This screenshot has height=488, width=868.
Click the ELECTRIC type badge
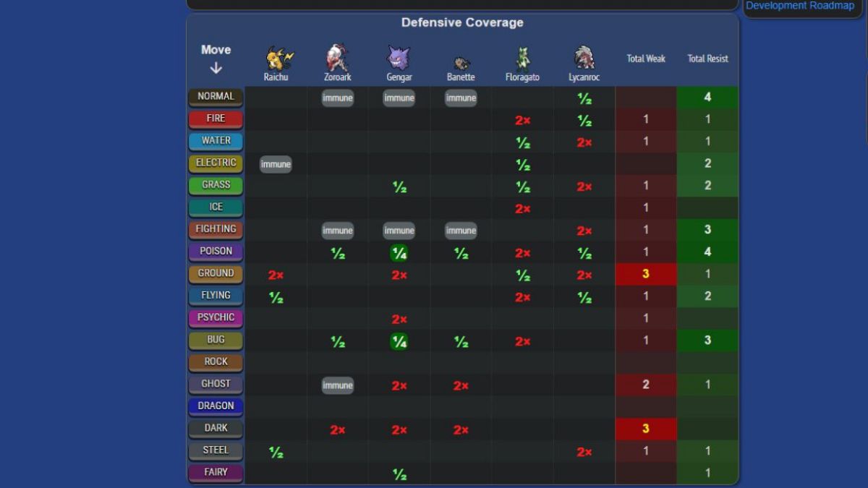point(216,163)
